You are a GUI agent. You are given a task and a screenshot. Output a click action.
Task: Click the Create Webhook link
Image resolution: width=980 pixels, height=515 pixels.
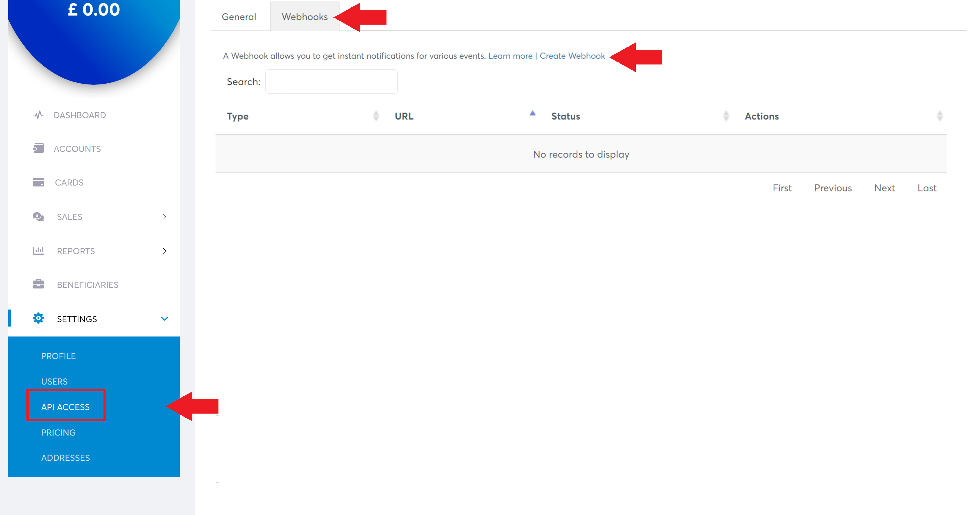pyautogui.click(x=572, y=56)
